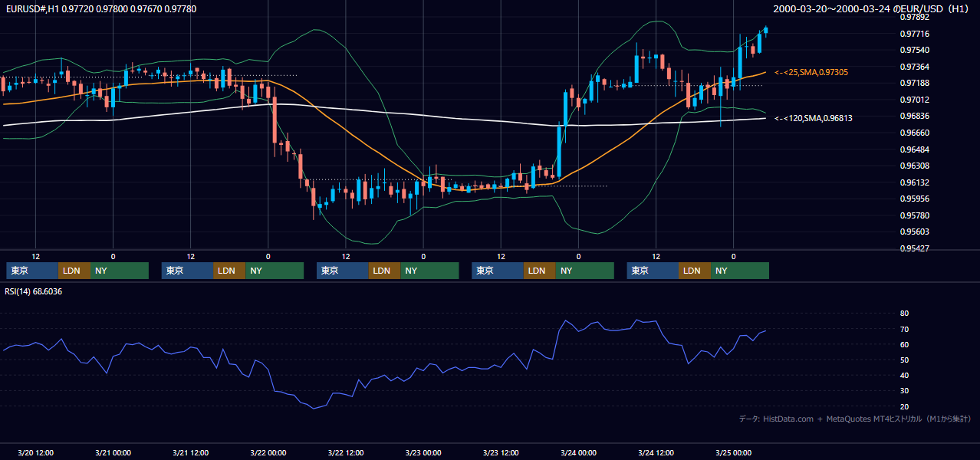Select the RSI(14) 68.6036 indicator label
Screen dimensions: 980x460
coord(34,291)
